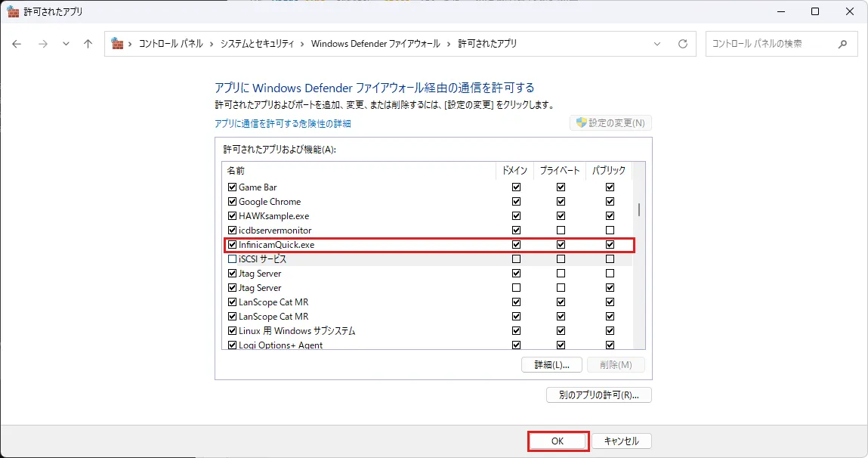
Task: Click the app list vertical scrollbar thumb
Action: coord(639,210)
